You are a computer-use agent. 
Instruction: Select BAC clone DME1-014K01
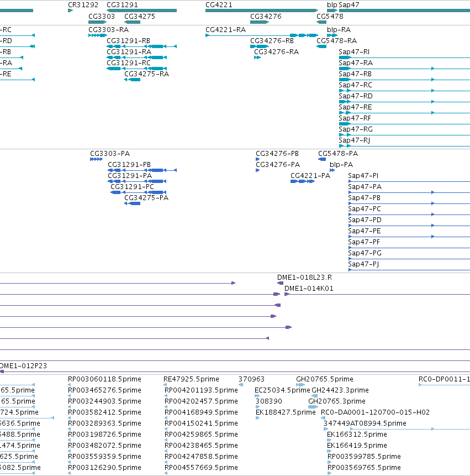coord(309,289)
